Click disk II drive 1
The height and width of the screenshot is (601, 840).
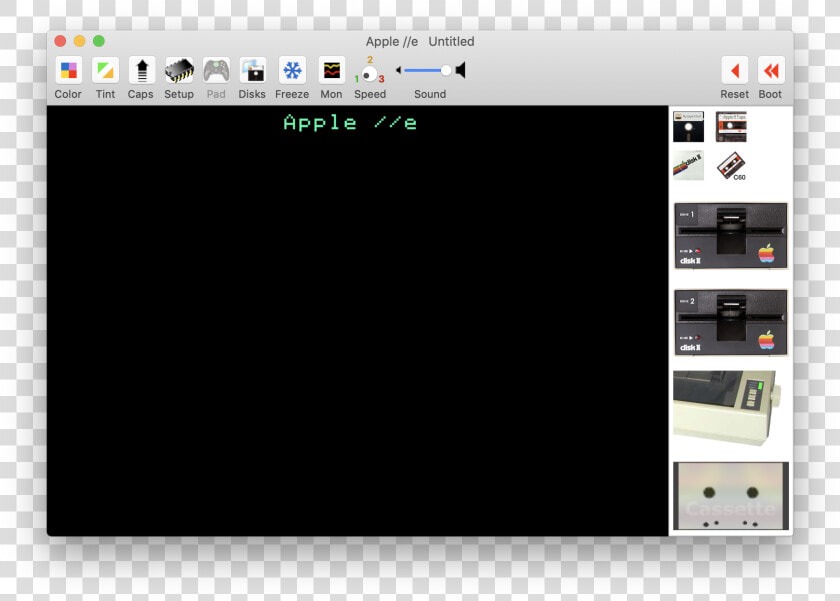pos(731,236)
